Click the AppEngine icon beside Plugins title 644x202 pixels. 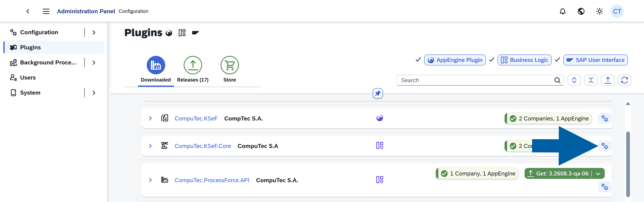[169, 33]
